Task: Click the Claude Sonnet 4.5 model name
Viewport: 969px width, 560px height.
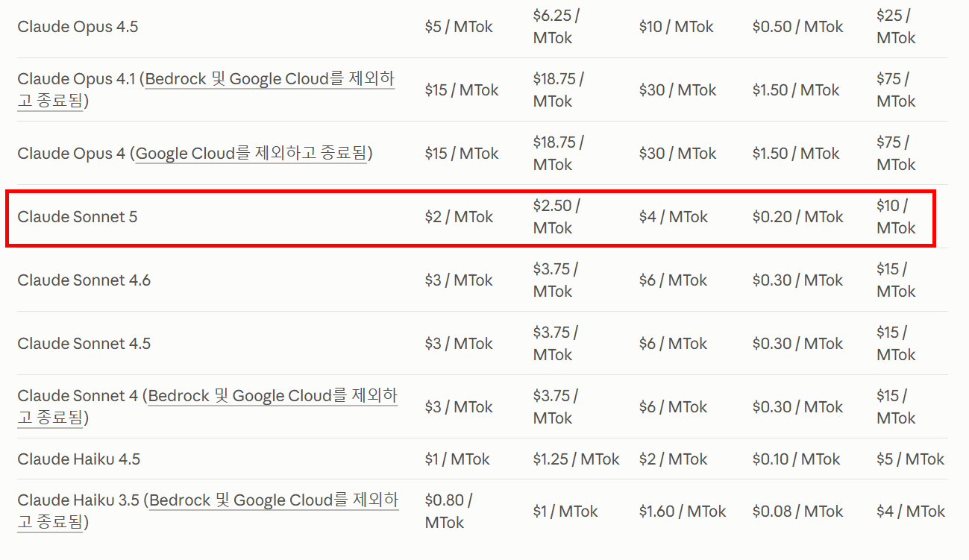Action: [84, 344]
